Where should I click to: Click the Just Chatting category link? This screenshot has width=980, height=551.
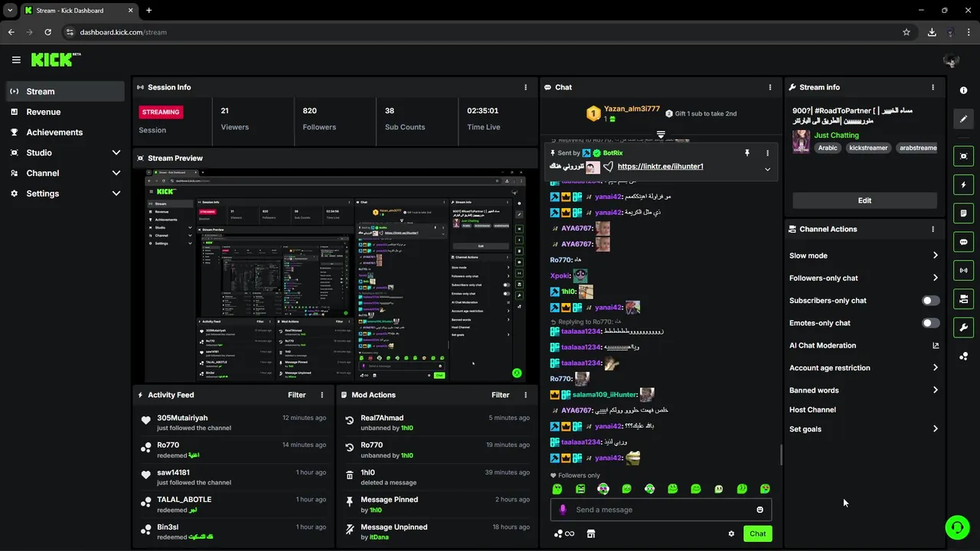[836, 135]
